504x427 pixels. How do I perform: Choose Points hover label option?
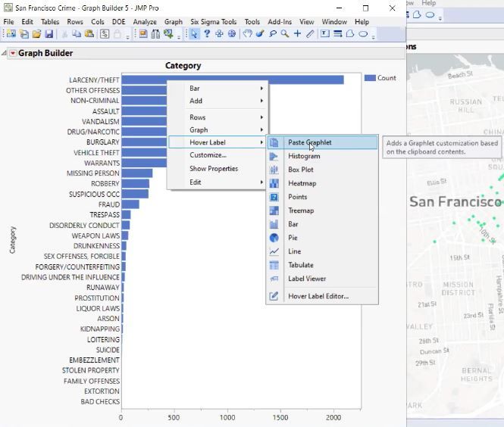click(x=322, y=197)
